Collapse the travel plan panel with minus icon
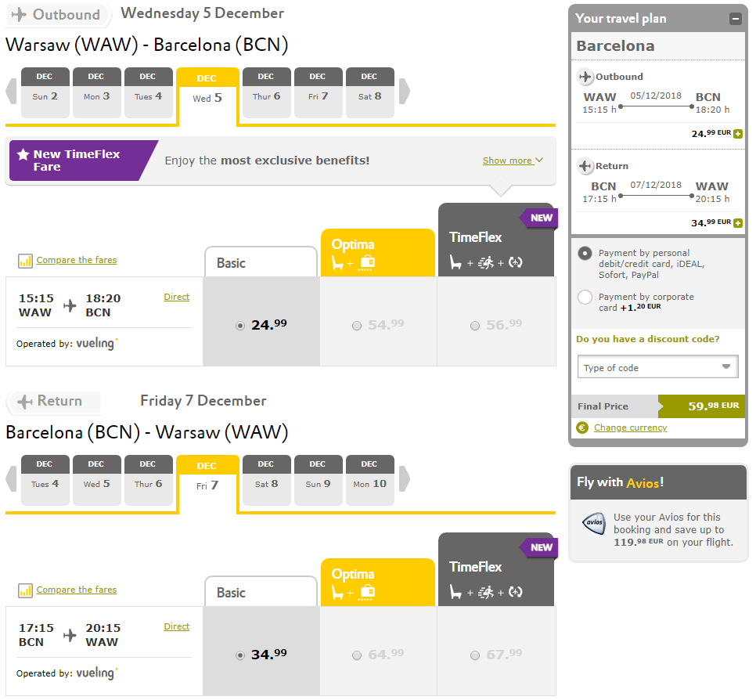This screenshot has width=756, height=700. pyautogui.click(x=735, y=19)
